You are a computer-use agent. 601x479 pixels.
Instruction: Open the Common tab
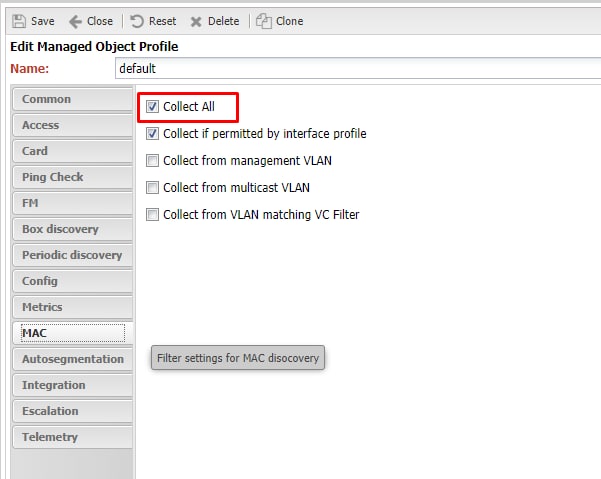(72, 99)
